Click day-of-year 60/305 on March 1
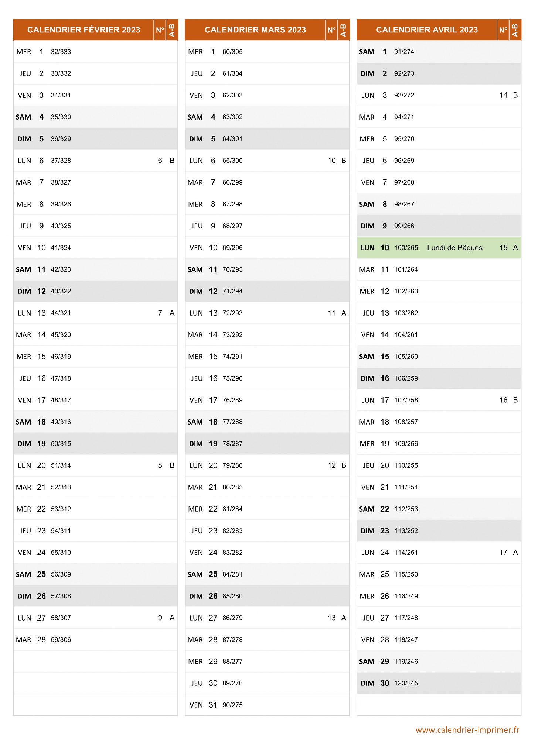This screenshot has height=756, width=535. tap(232, 52)
